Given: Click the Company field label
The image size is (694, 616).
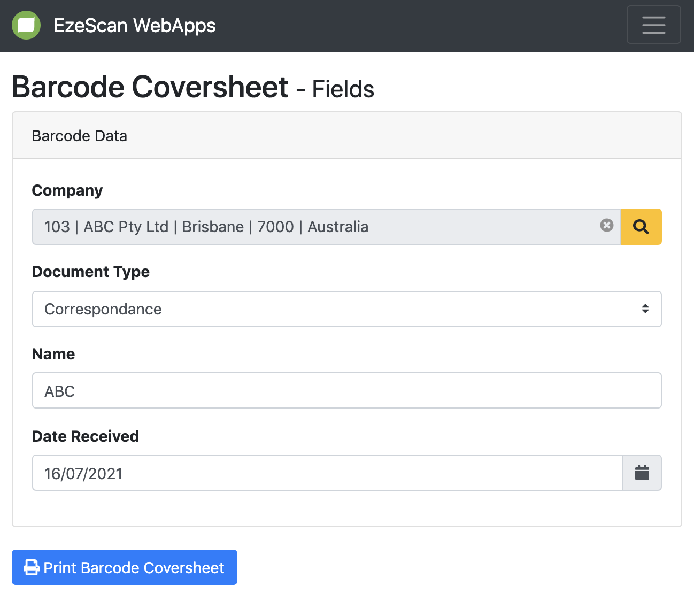Looking at the screenshot, I should click(67, 190).
